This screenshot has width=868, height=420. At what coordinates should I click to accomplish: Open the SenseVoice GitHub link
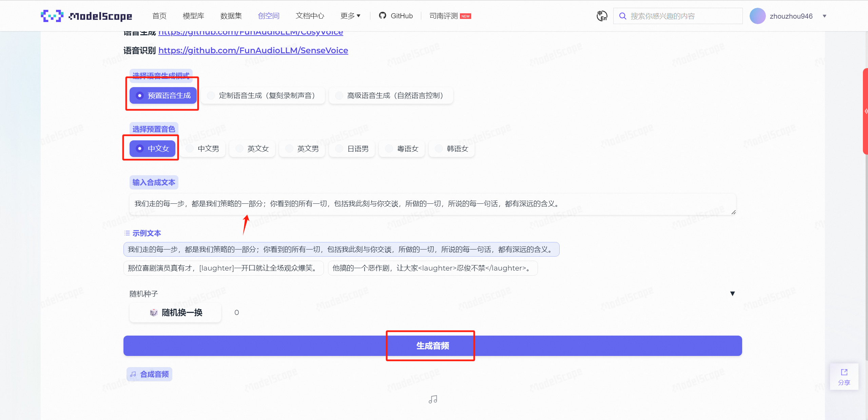click(253, 50)
